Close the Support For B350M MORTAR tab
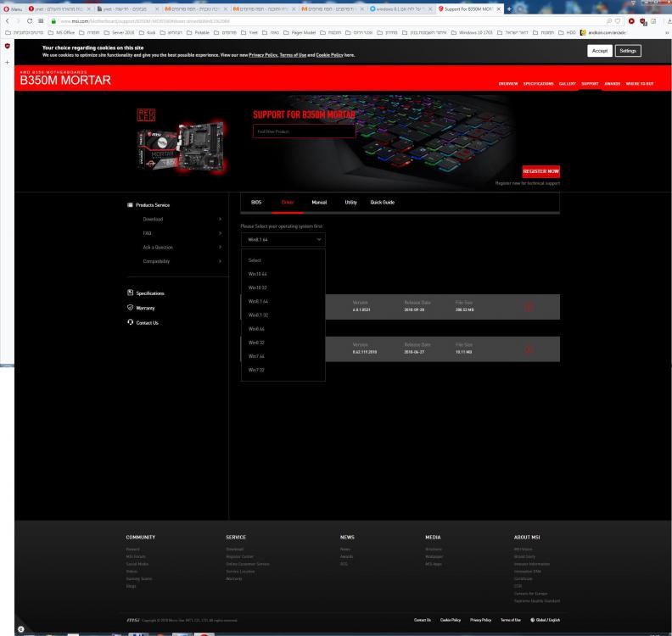 498,8
